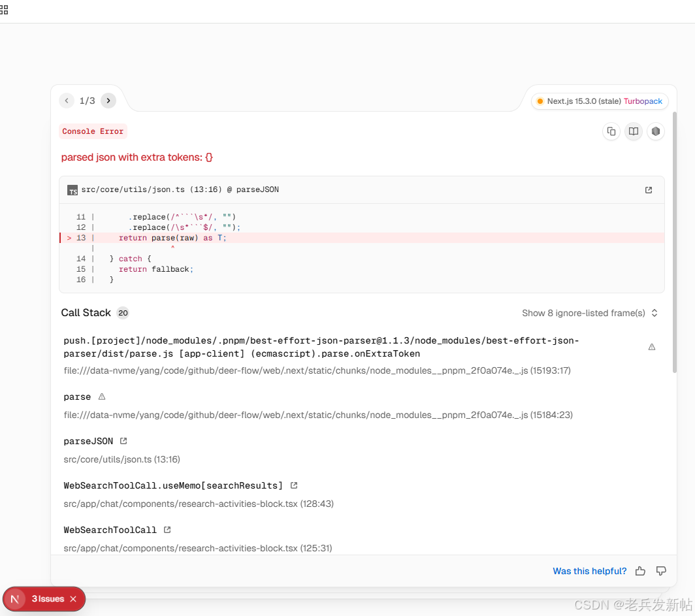Click research-activities-block.tsx (128:43) path
The height and width of the screenshot is (616, 695).
point(199,504)
